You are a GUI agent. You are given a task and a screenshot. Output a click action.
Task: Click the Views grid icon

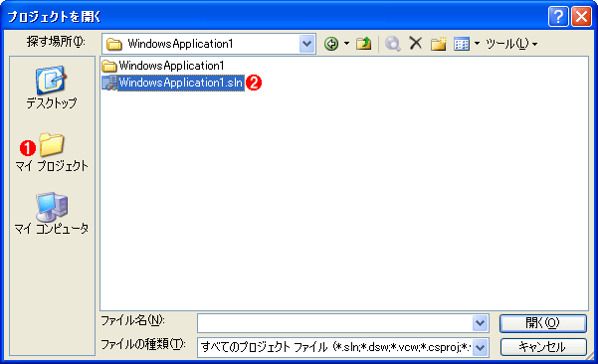click(462, 44)
